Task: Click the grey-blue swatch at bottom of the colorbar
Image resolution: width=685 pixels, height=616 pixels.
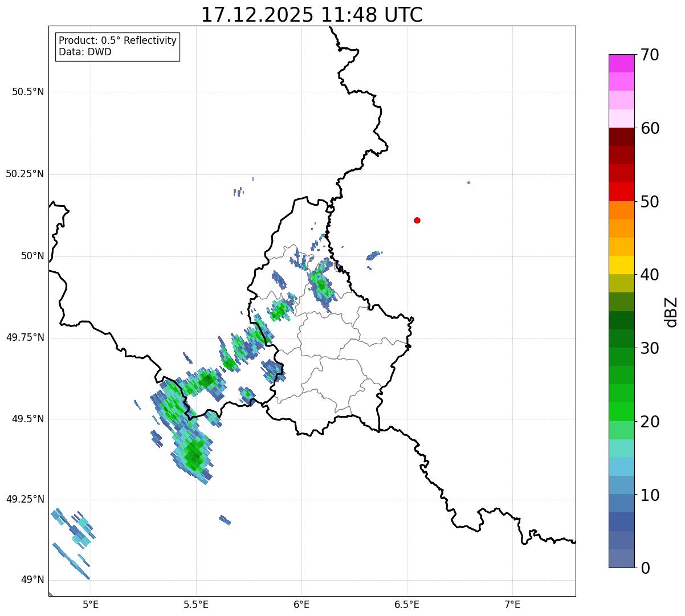Action: (x=621, y=558)
